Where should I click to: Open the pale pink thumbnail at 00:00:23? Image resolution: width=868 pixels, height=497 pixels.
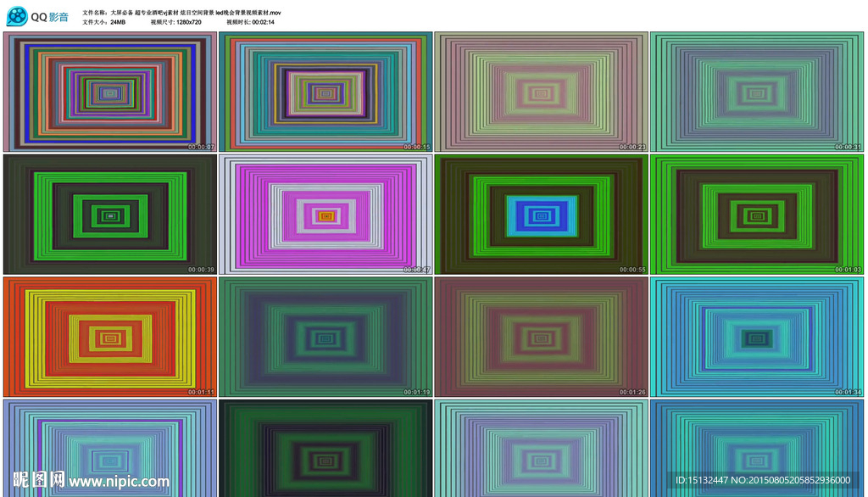(x=542, y=92)
